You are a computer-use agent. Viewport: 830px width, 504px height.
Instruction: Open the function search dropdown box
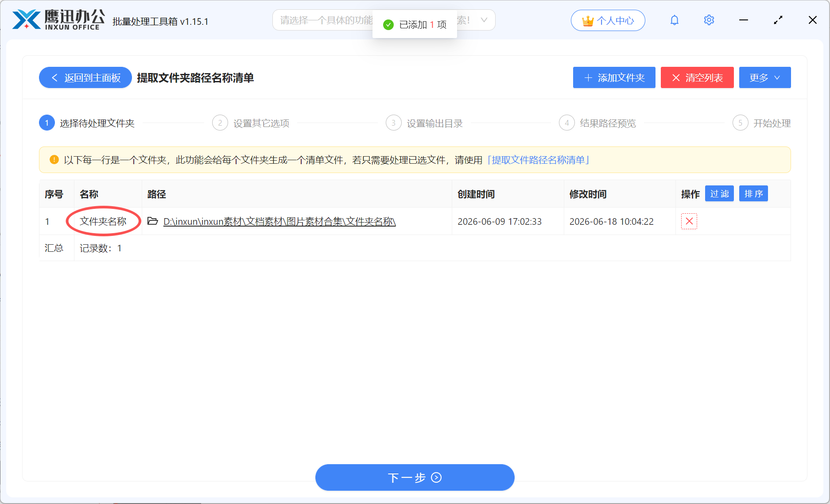(x=384, y=20)
